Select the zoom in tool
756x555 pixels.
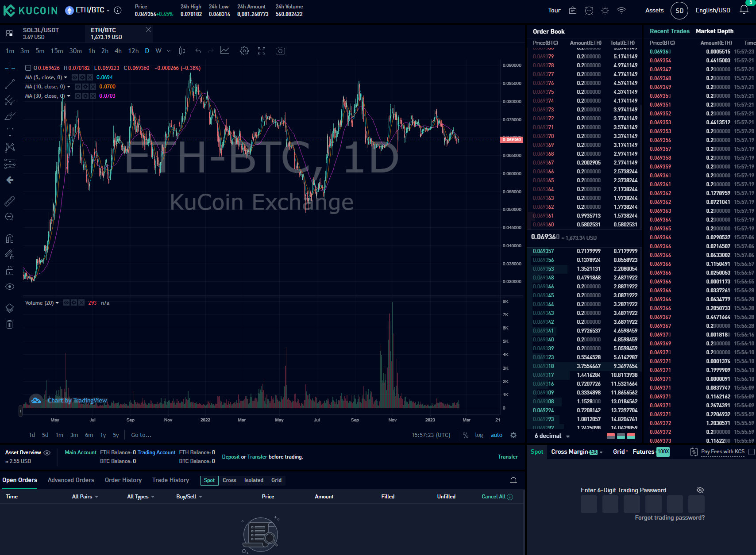click(10, 217)
